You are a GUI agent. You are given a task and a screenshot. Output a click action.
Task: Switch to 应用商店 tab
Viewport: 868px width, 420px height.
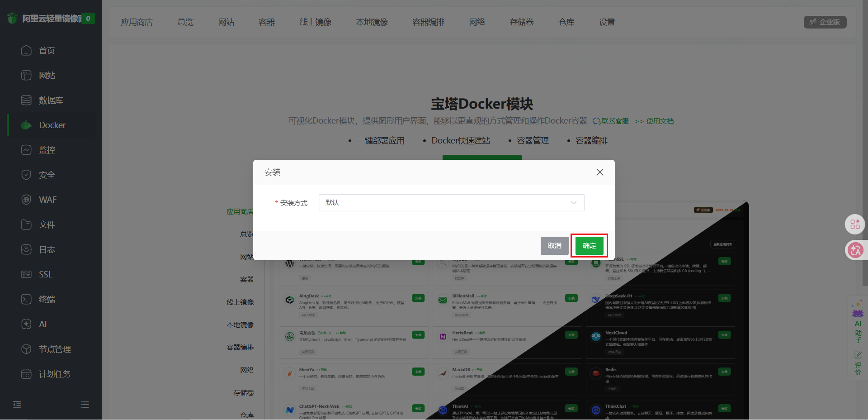(x=137, y=22)
